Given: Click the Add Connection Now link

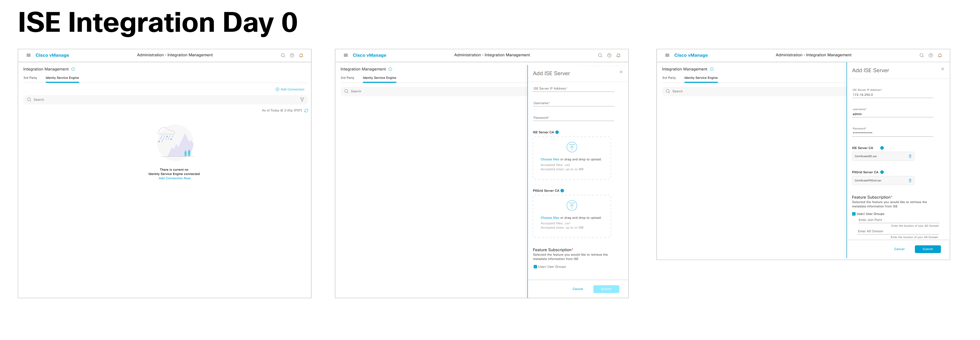Looking at the screenshot, I should [x=175, y=179].
